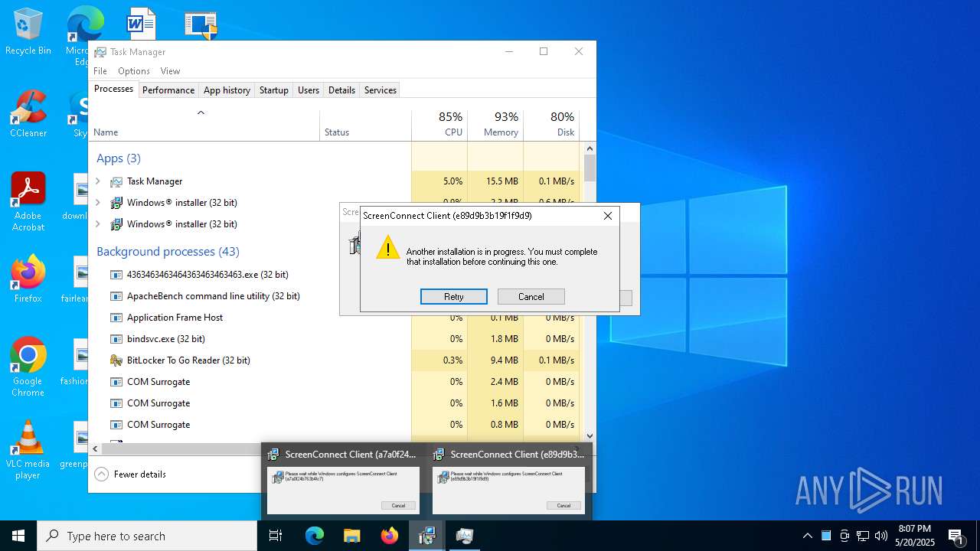Sort by Name column header

(x=204, y=126)
